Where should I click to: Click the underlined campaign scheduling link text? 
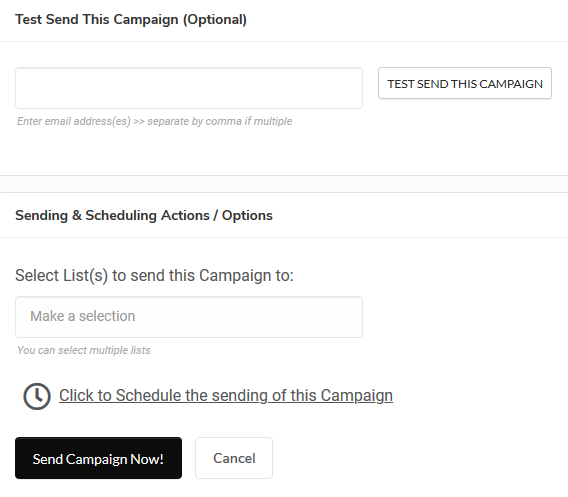coord(226,395)
